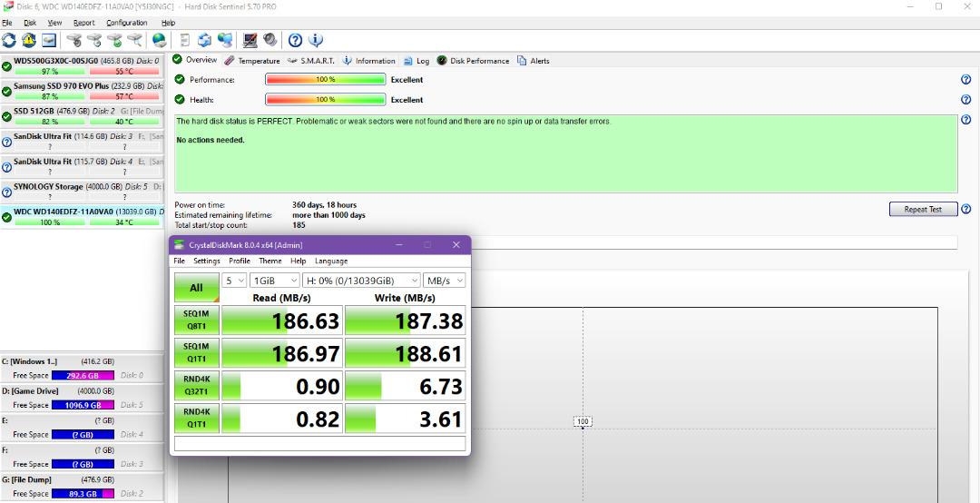Select the G: [File Dump] partition entry
The image size is (980, 503).
coord(82,486)
